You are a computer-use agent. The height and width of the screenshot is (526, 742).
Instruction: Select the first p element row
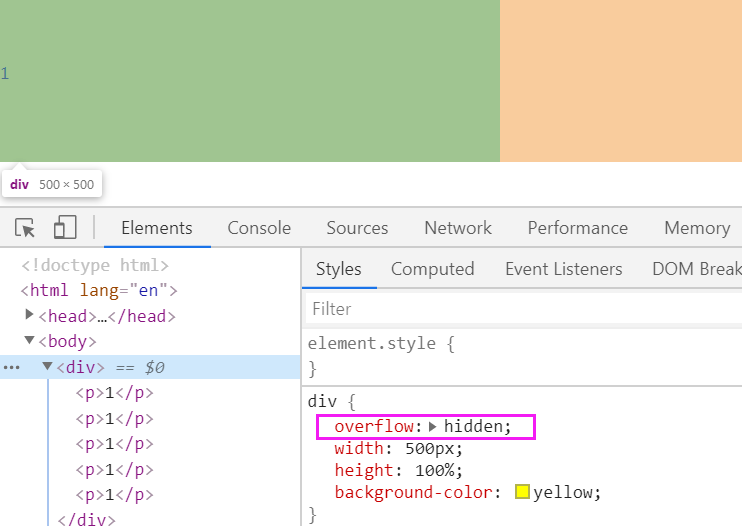[x=115, y=393]
